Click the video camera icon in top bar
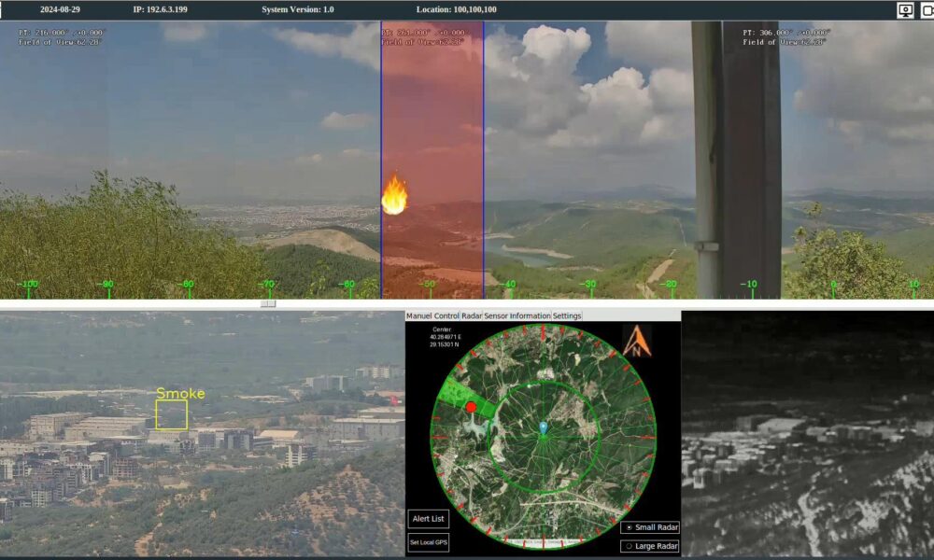 [x=927, y=10]
